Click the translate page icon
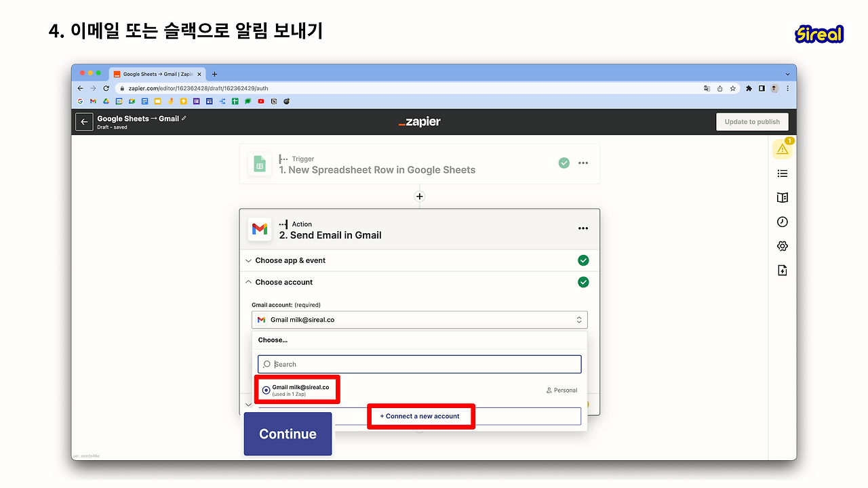 click(707, 88)
